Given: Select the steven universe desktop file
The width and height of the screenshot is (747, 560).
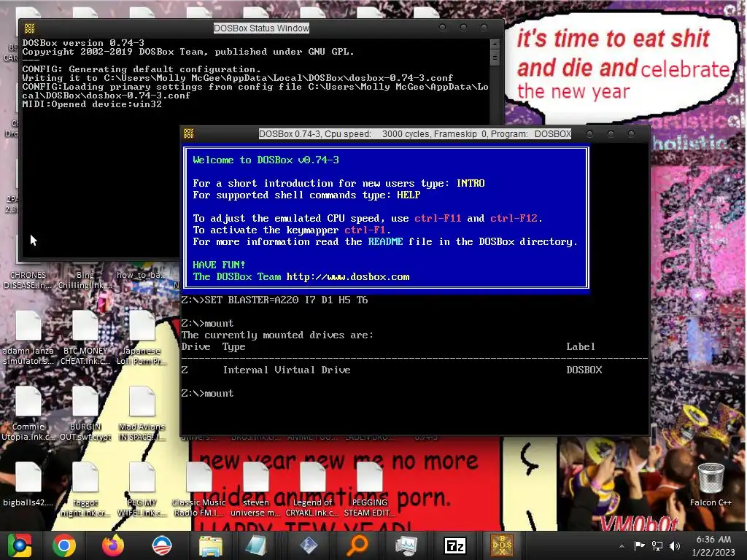Looking at the screenshot, I should click(256, 489).
